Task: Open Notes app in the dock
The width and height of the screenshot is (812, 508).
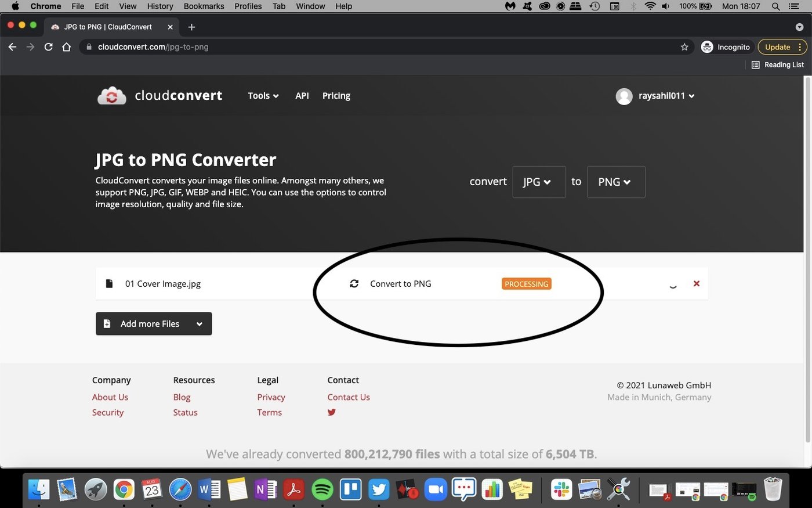Action: coord(237,489)
